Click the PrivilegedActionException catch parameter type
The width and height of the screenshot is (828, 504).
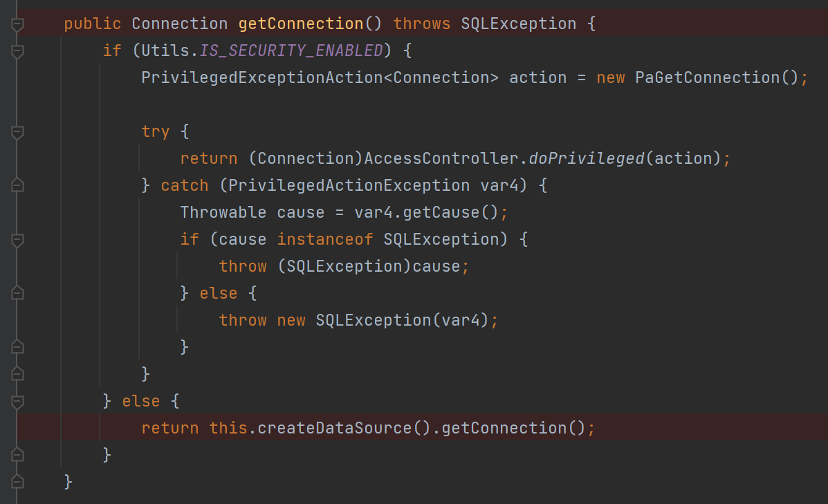click(349, 185)
